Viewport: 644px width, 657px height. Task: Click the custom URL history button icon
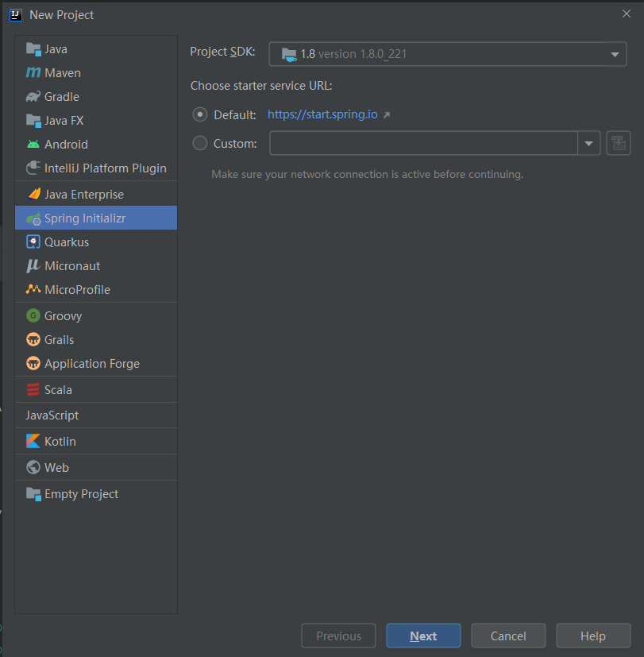pos(619,143)
